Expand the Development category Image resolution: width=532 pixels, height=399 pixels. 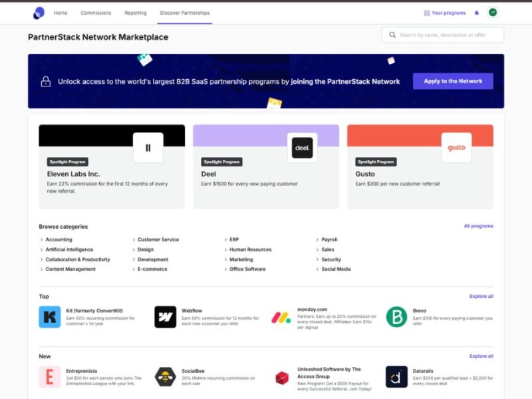[153, 259]
